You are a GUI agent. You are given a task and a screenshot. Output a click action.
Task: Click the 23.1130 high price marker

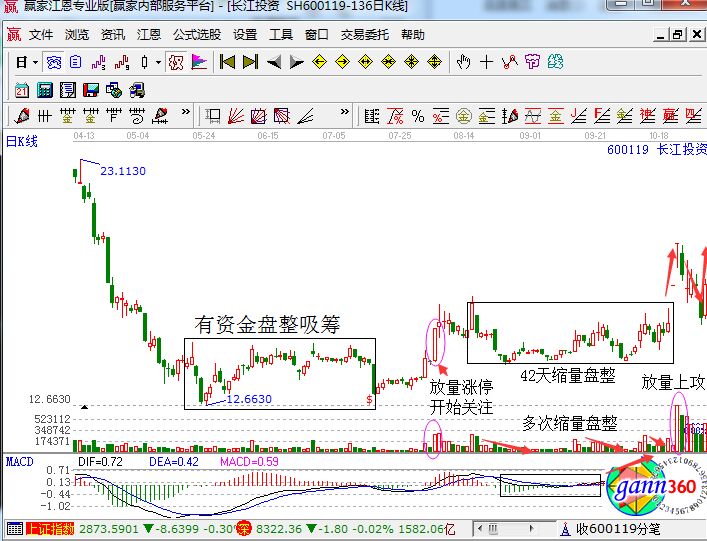[x=122, y=171]
